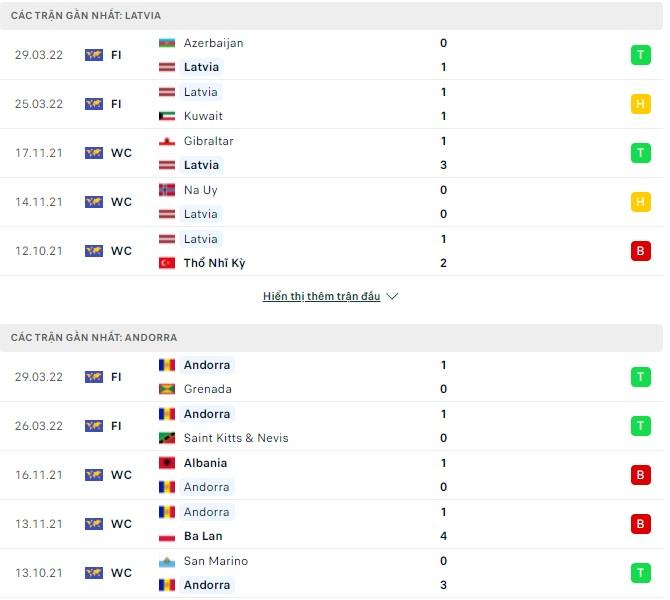Select the 'Các trận gần nhất: Andorra' header
The width and height of the screenshot is (670, 600).
point(94,338)
